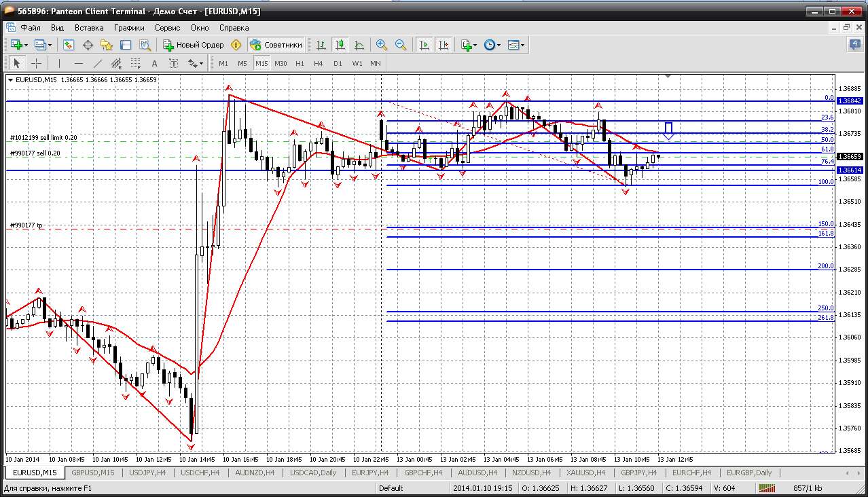Switch timeframe to MN

tap(376, 63)
